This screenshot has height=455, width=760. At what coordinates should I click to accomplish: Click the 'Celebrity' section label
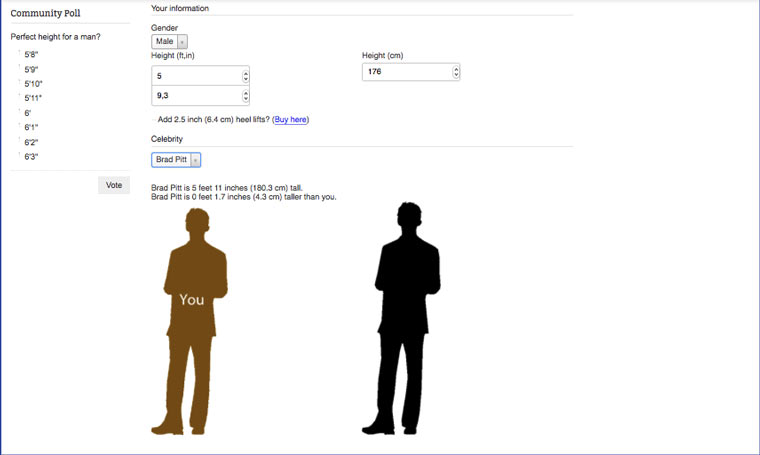coord(167,139)
